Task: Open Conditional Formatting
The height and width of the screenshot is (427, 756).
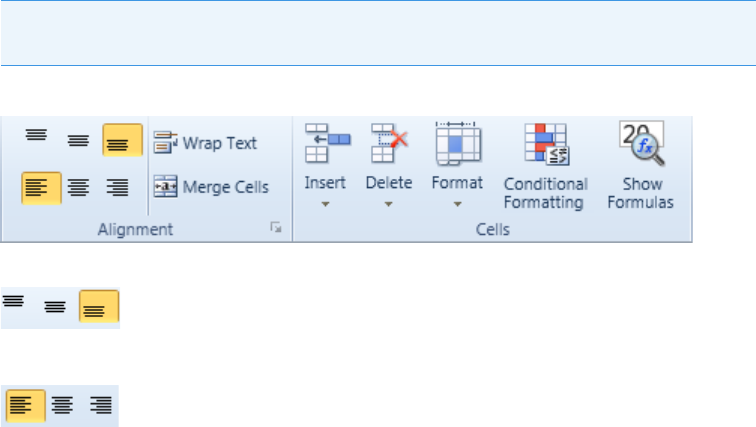Action: point(545,165)
